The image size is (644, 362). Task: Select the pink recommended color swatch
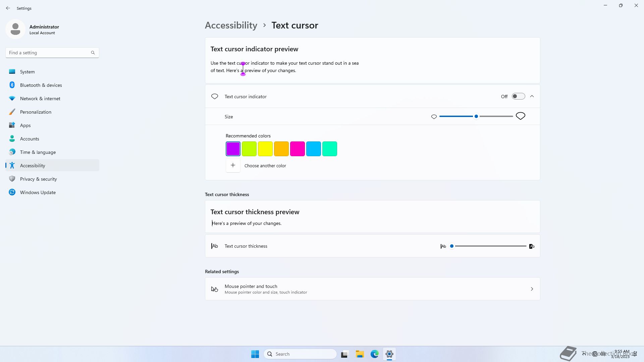(x=297, y=149)
